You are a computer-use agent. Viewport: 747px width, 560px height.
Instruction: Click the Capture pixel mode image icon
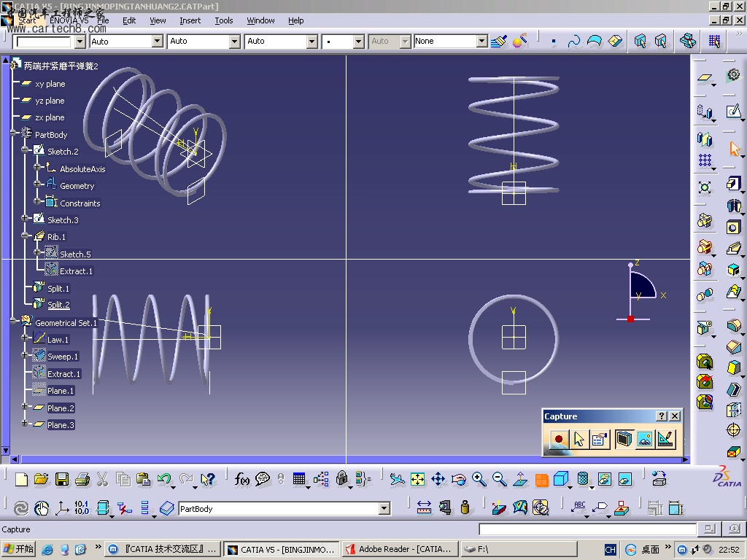pyautogui.click(x=644, y=438)
